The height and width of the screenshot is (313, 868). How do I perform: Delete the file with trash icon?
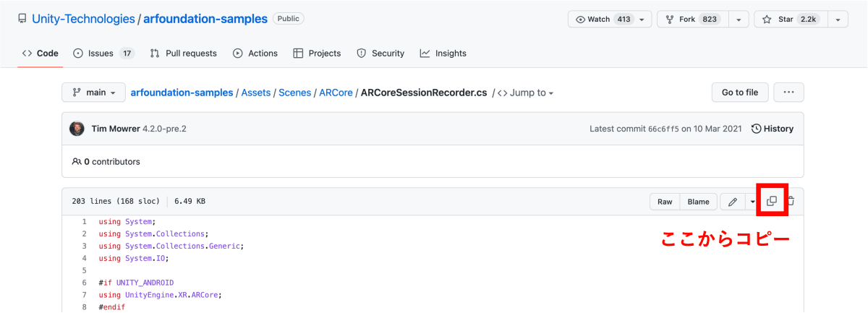coord(791,201)
